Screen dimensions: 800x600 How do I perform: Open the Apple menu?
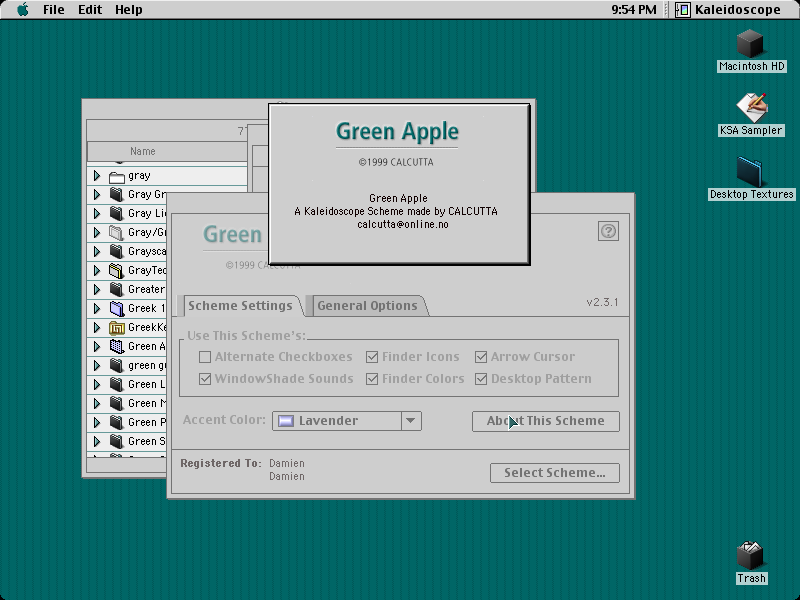23,10
